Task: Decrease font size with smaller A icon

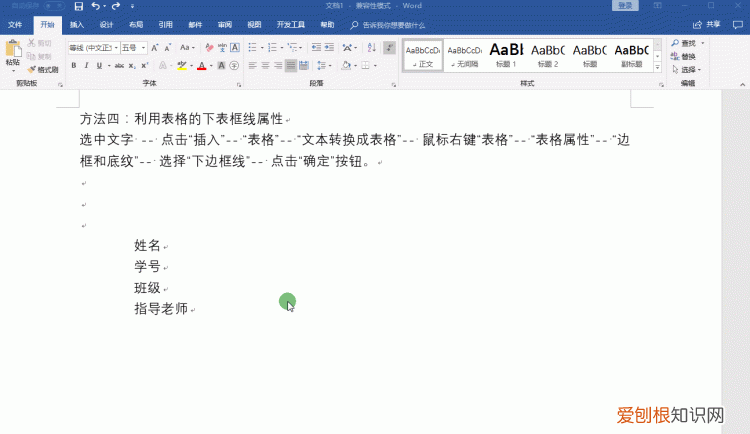Action: 167,48
